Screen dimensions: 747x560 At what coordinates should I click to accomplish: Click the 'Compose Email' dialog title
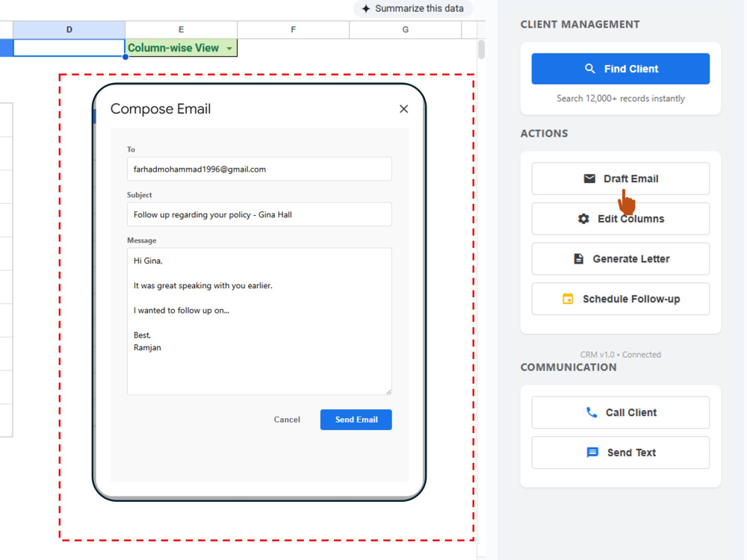(161, 109)
